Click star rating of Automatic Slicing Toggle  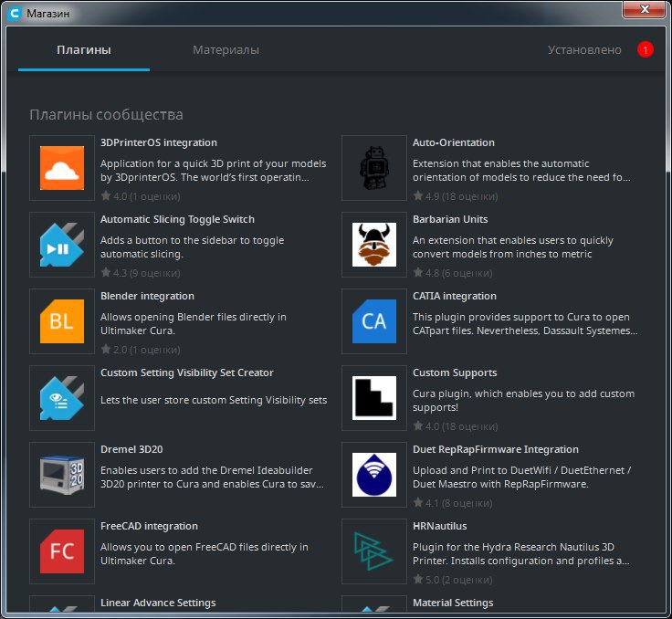(141, 273)
